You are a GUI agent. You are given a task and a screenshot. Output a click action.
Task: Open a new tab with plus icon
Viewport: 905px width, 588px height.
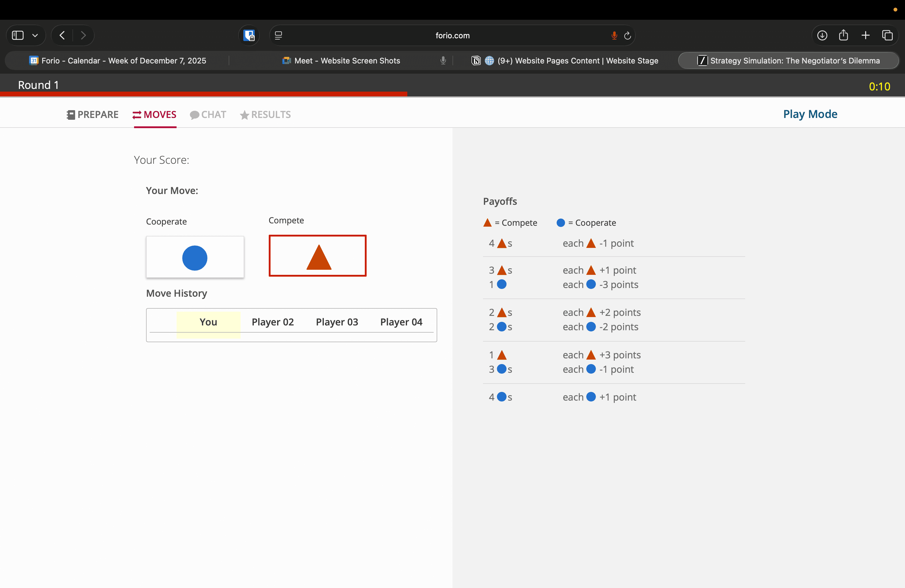pyautogui.click(x=865, y=35)
